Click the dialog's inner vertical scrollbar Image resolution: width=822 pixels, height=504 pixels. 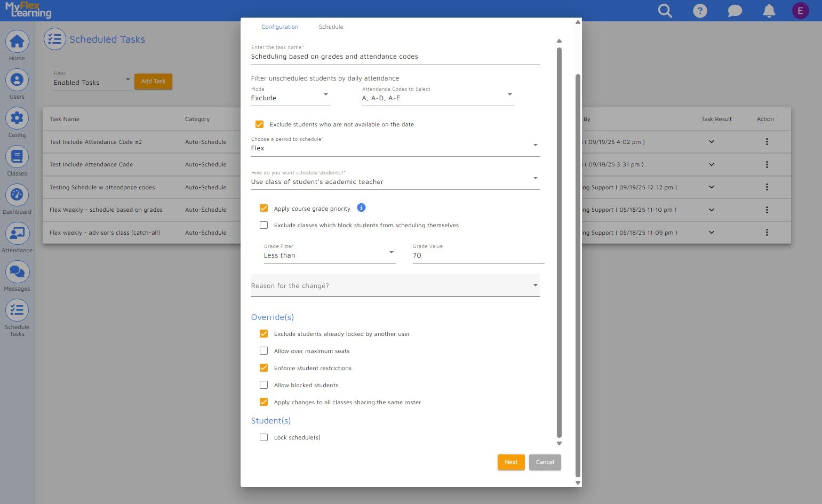559,243
